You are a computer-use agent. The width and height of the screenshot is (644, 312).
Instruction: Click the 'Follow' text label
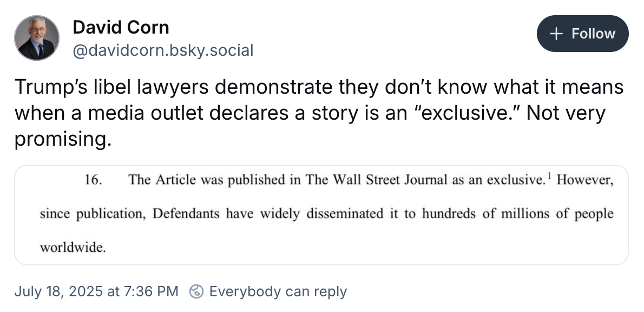[594, 34]
